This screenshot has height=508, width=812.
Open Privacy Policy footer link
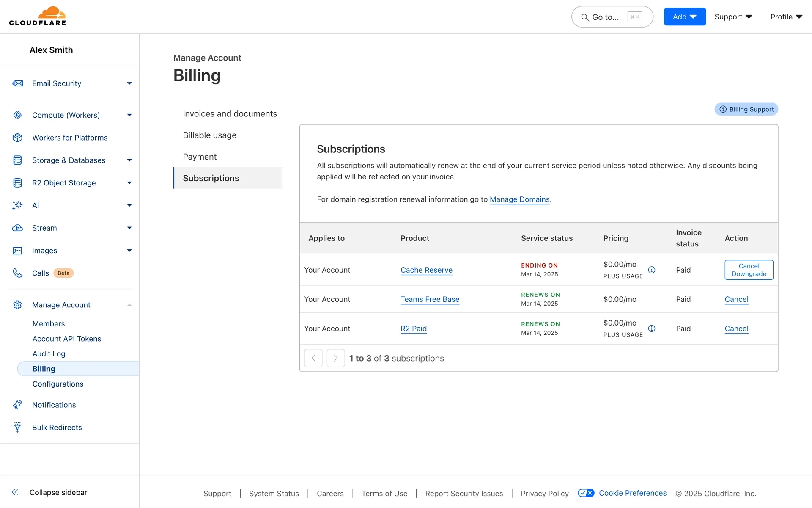coord(545,493)
